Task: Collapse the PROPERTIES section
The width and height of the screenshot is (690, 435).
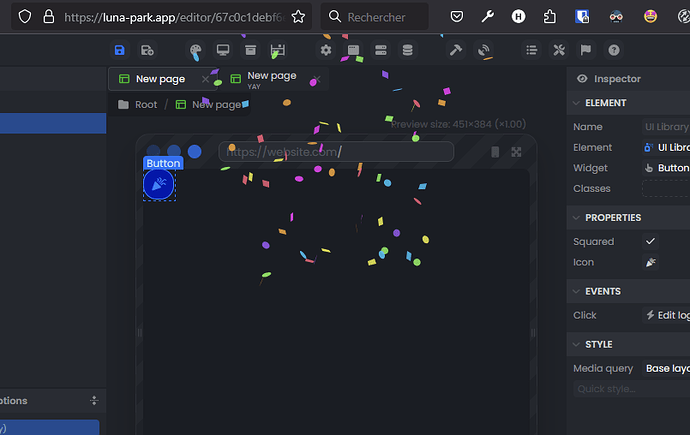Action: [575, 218]
